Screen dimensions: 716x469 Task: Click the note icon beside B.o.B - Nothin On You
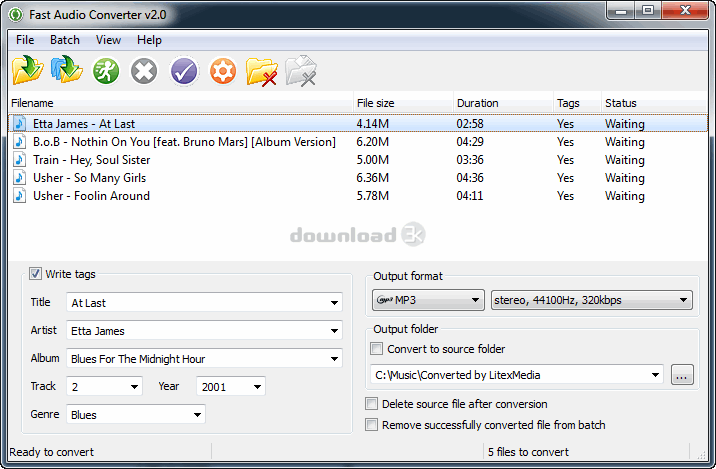tap(19, 142)
